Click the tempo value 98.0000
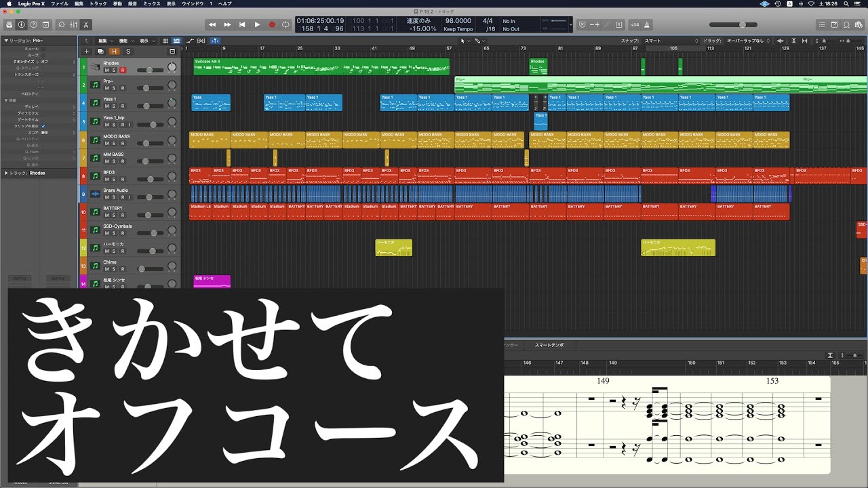 [x=458, y=21]
